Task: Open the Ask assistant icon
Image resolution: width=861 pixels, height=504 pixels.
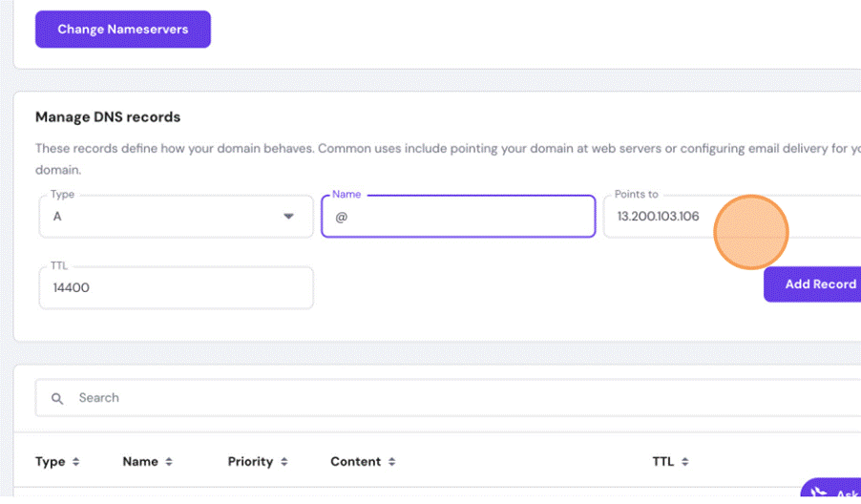Action: click(x=819, y=493)
